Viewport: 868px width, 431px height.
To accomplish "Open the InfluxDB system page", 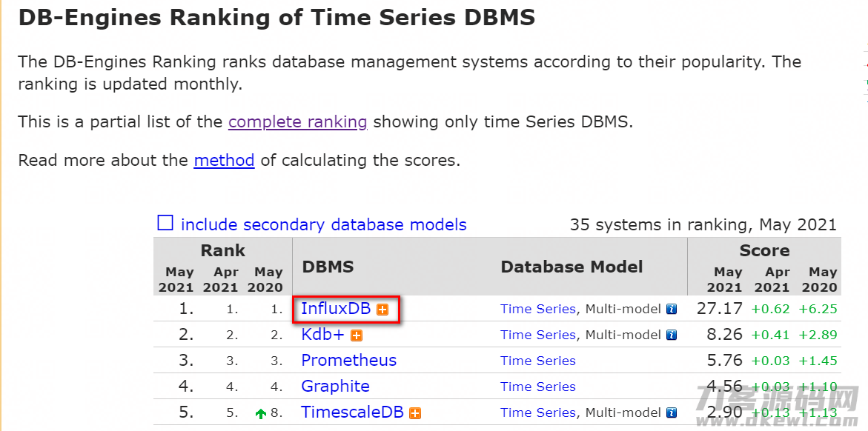I will (336, 308).
